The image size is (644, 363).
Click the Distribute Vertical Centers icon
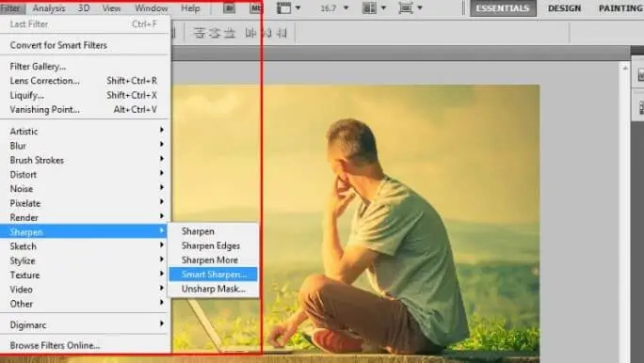click(215, 33)
